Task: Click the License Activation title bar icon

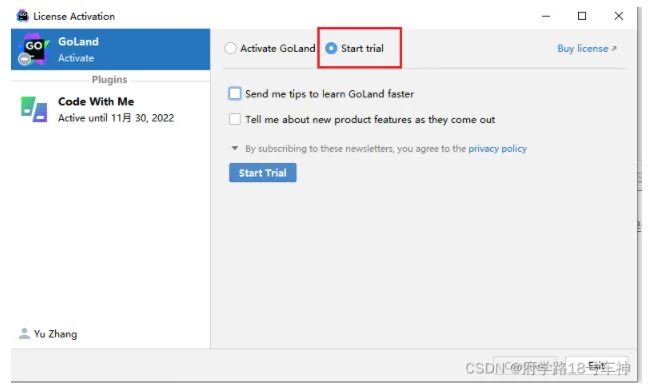Action: (22, 16)
